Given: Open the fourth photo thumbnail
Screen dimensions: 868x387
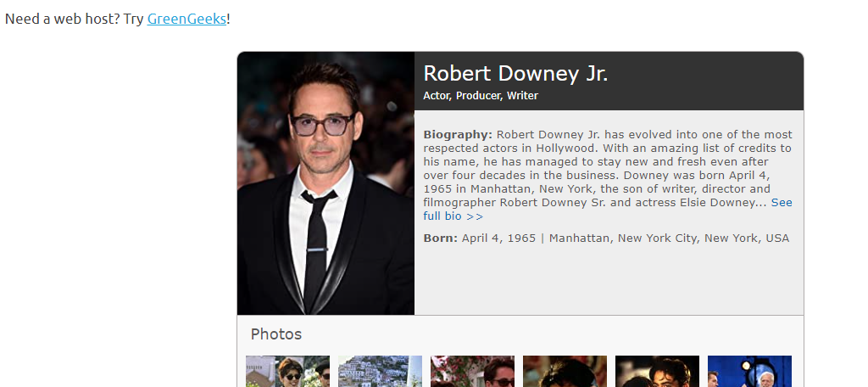Looking at the screenshot, I should 565,372.
